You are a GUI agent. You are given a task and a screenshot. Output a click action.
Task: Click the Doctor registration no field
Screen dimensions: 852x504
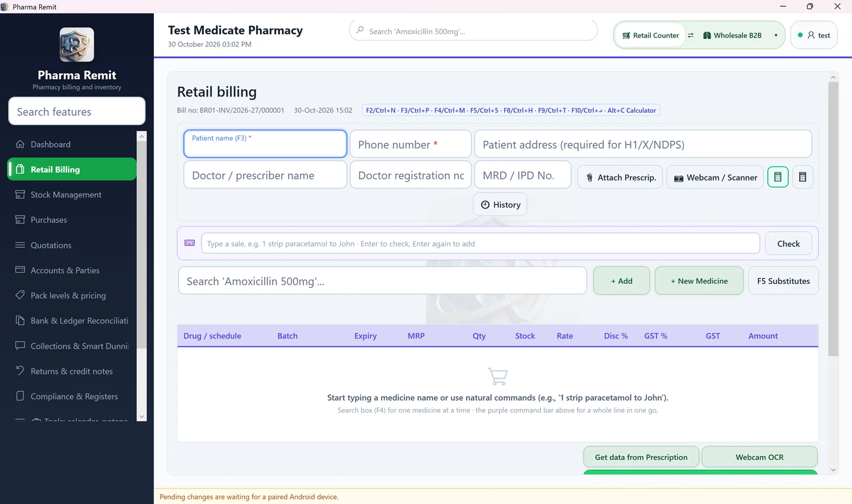(x=411, y=174)
